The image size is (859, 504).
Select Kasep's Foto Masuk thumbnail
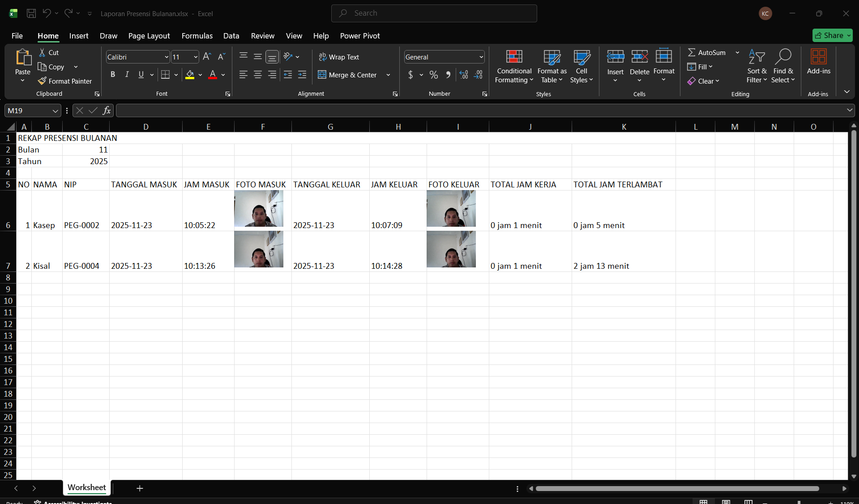coord(259,208)
